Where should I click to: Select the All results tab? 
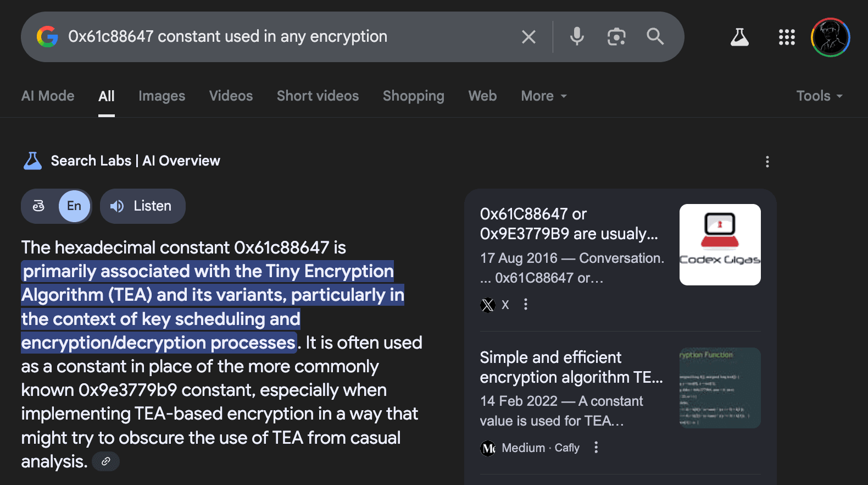click(x=107, y=96)
